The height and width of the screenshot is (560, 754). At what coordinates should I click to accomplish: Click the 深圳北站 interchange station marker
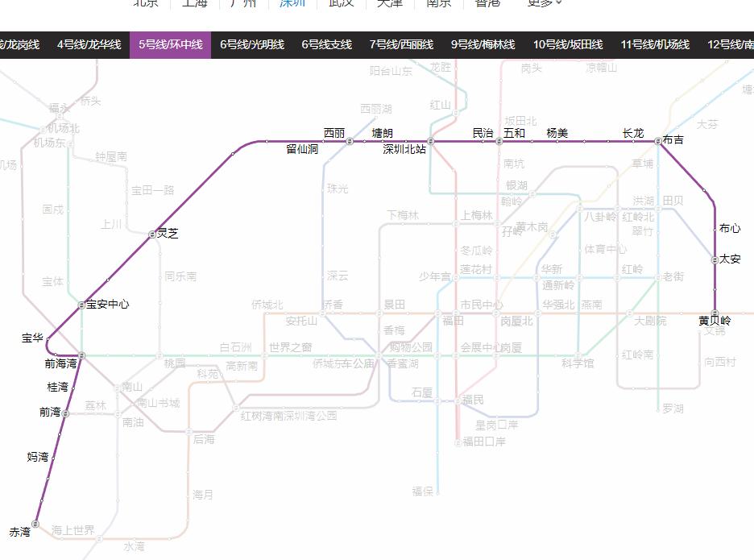[x=430, y=142]
